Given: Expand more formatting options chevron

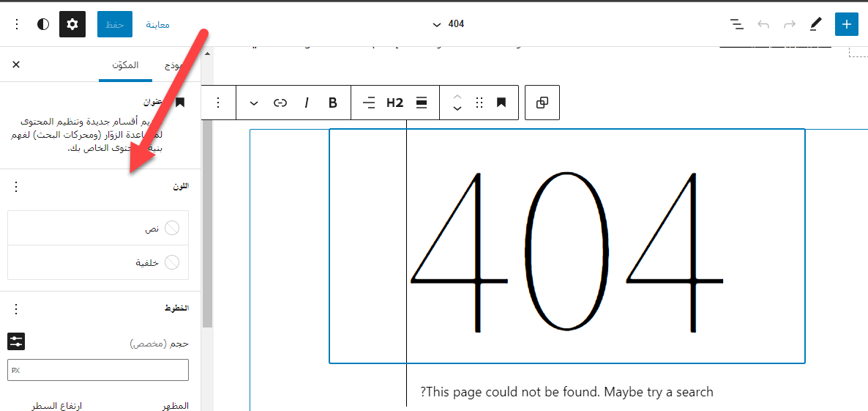Looking at the screenshot, I should [x=254, y=103].
